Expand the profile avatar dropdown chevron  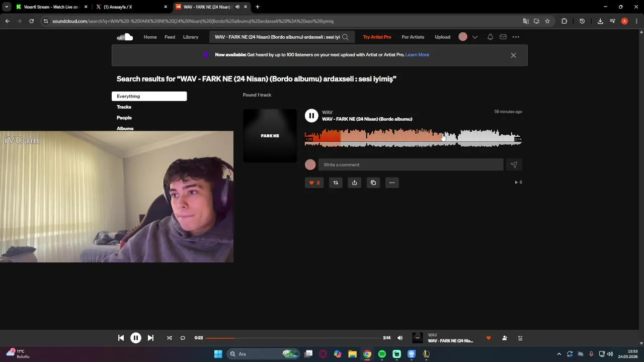474,37
